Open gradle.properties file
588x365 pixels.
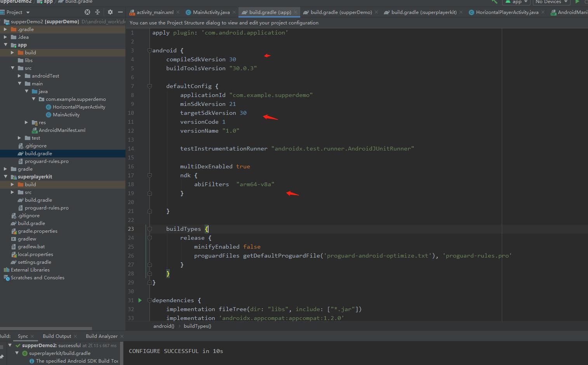(x=37, y=231)
